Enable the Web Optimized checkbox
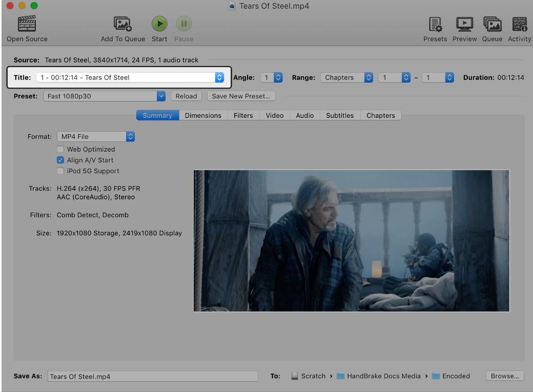Screen dimensions: 533x392 (60, 149)
